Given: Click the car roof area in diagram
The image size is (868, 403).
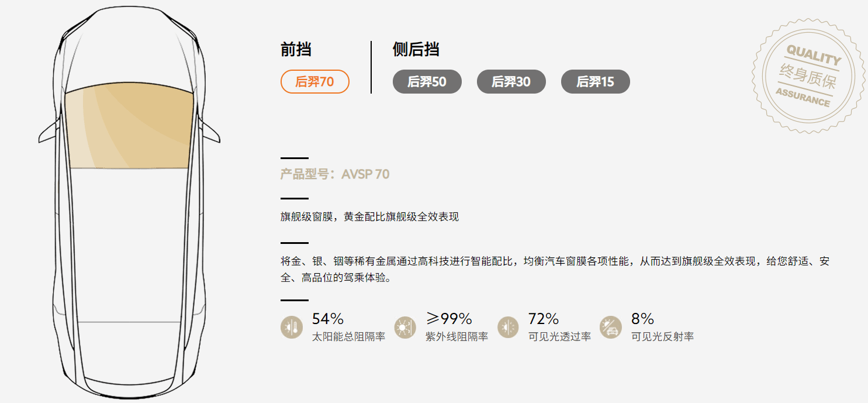Looking at the screenshot, I should click(x=130, y=246).
